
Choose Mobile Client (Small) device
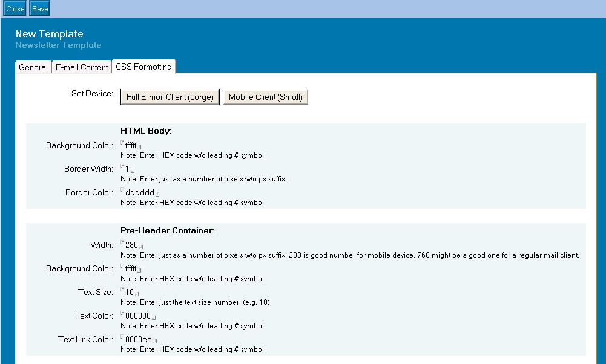266,97
